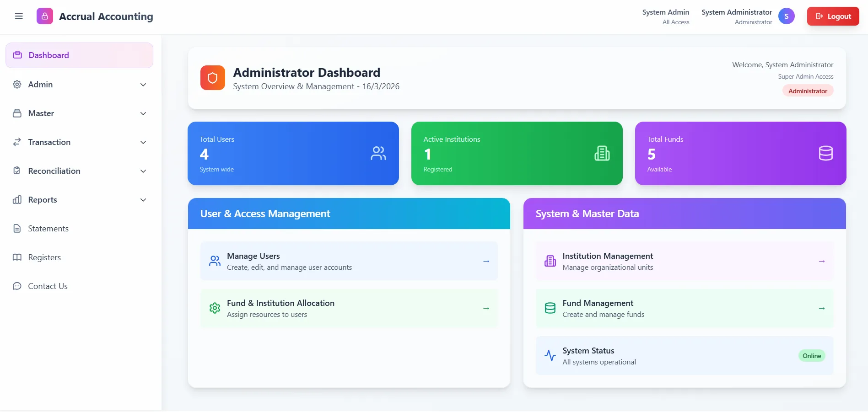Click the building icon in Active Institutions card
This screenshot has height=412, width=868.
(602, 153)
